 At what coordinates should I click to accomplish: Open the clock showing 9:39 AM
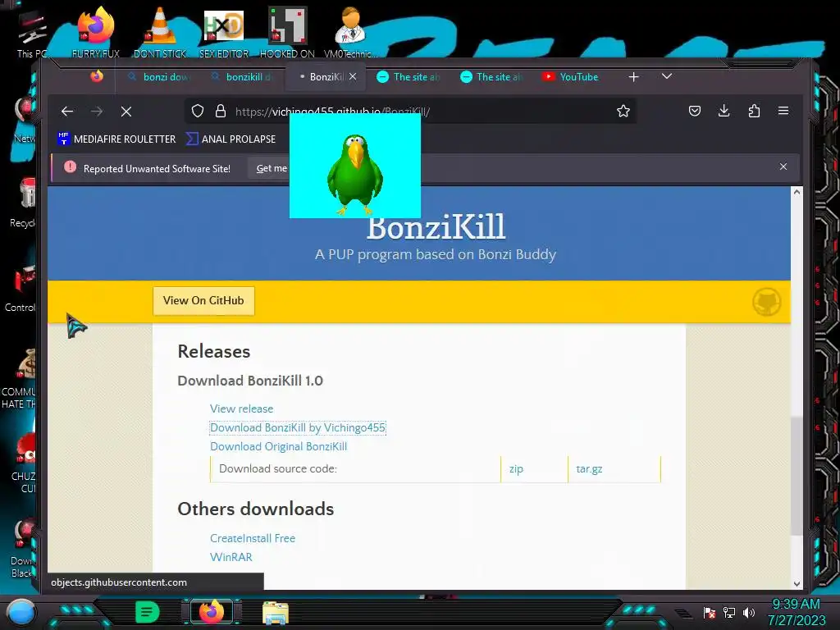(797, 612)
